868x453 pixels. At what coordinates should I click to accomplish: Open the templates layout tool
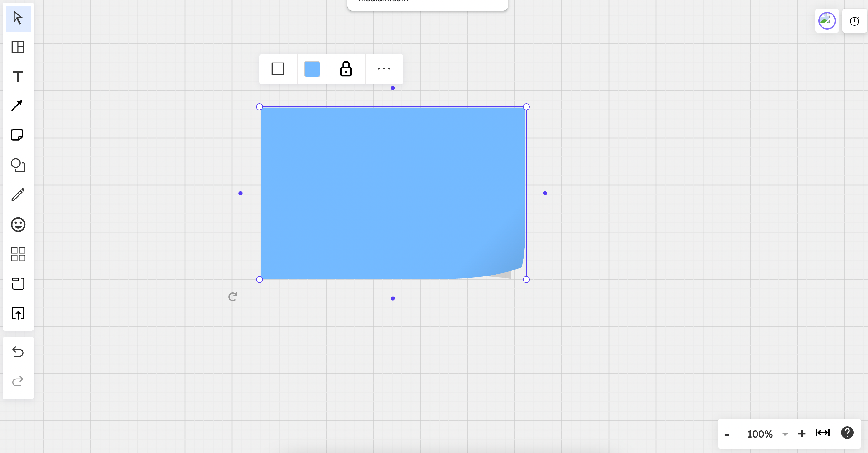click(x=18, y=47)
